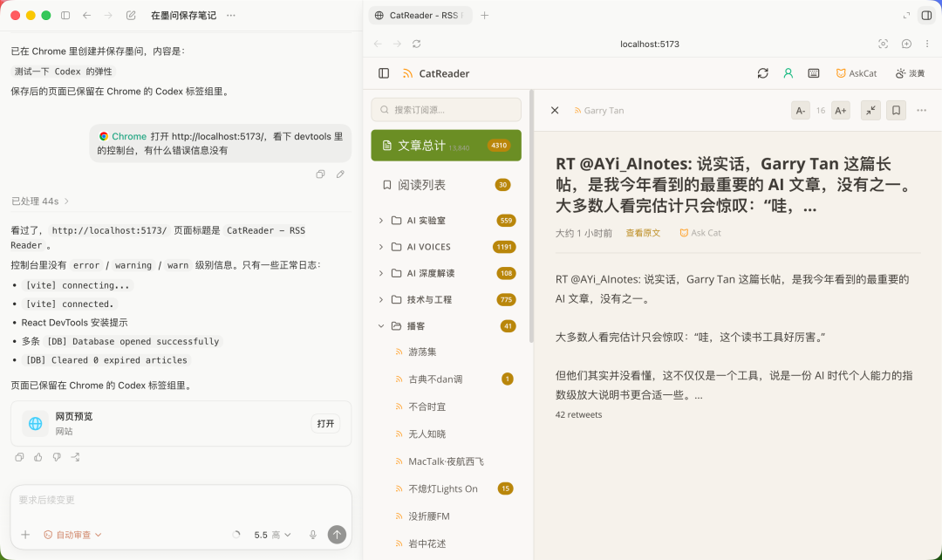Open the 自动审查 dropdown
Viewport: 942px width, 560px height.
(72, 535)
